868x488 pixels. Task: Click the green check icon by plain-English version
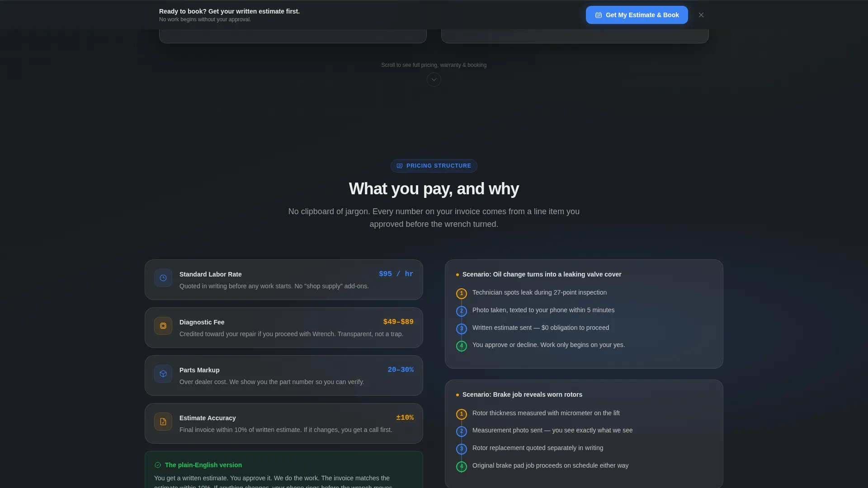158,465
